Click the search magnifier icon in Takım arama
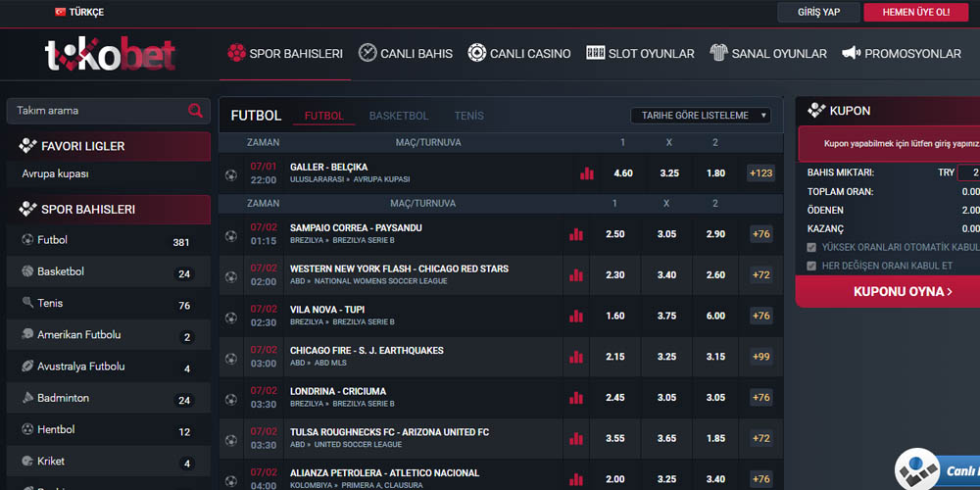Image resolution: width=980 pixels, height=490 pixels. (195, 111)
